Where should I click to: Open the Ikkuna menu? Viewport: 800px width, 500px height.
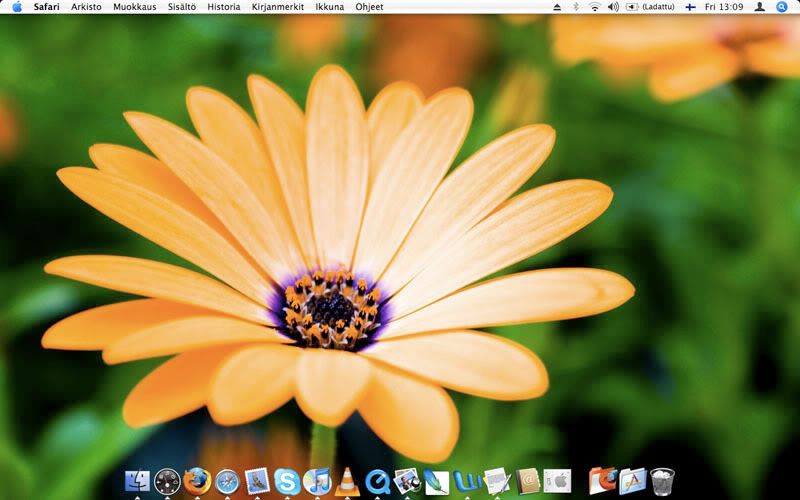(x=330, y=7)
